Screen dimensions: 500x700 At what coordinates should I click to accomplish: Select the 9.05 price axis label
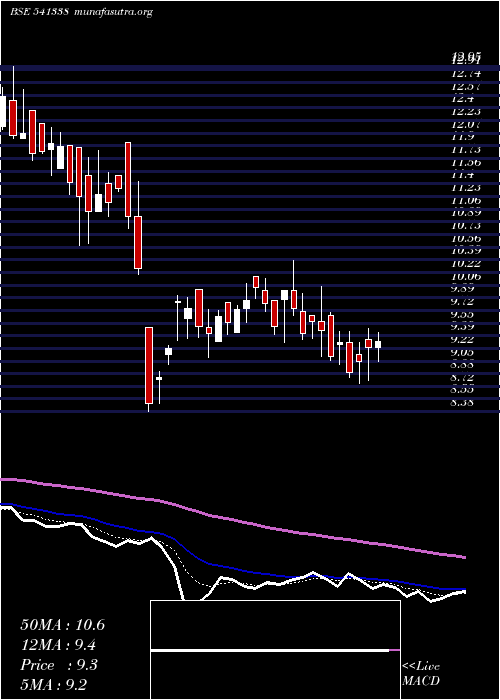464,353
